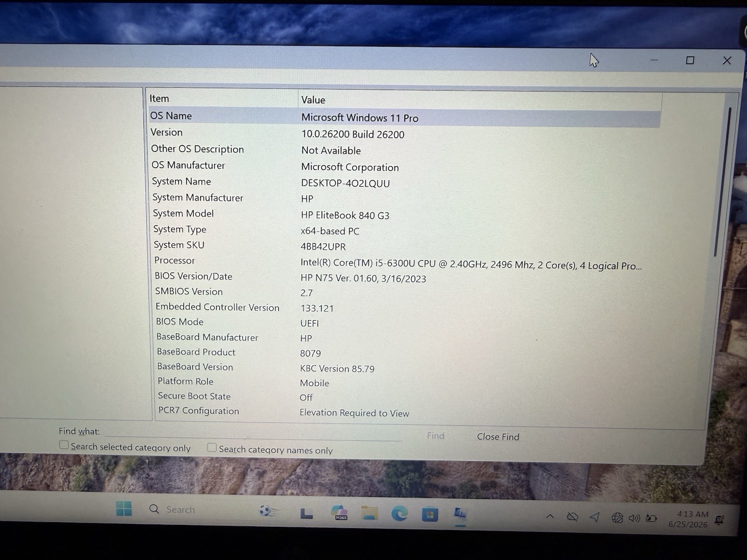747x560 pixels.
Task: Open Microsoft Store from taskbar
Action: (x=430, y=514)
